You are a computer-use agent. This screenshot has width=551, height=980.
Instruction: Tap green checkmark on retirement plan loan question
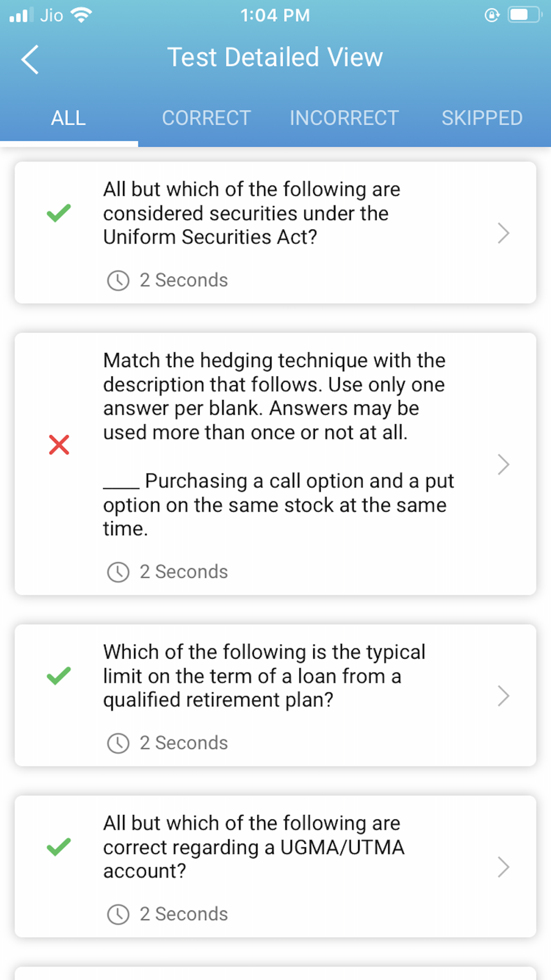(59, 676)
